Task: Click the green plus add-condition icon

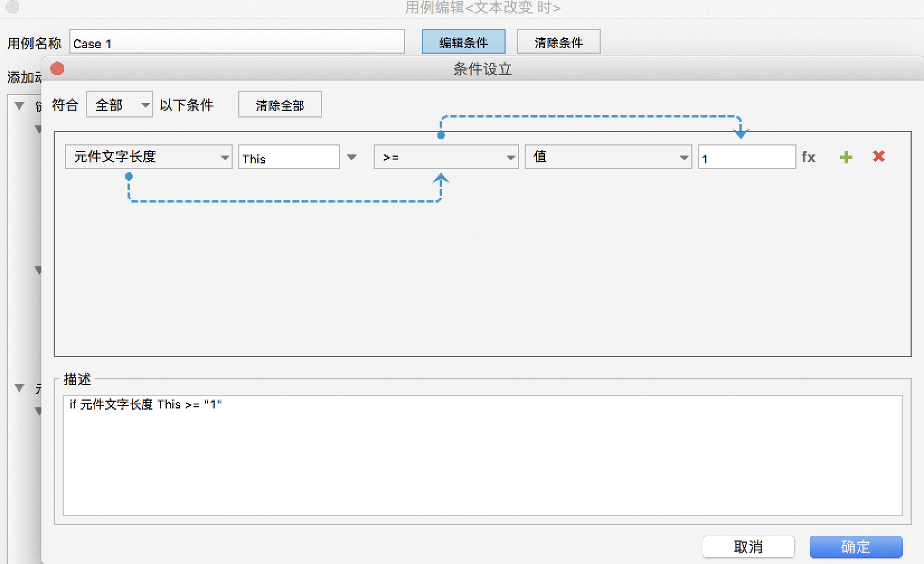Action: tap(846, 157)
